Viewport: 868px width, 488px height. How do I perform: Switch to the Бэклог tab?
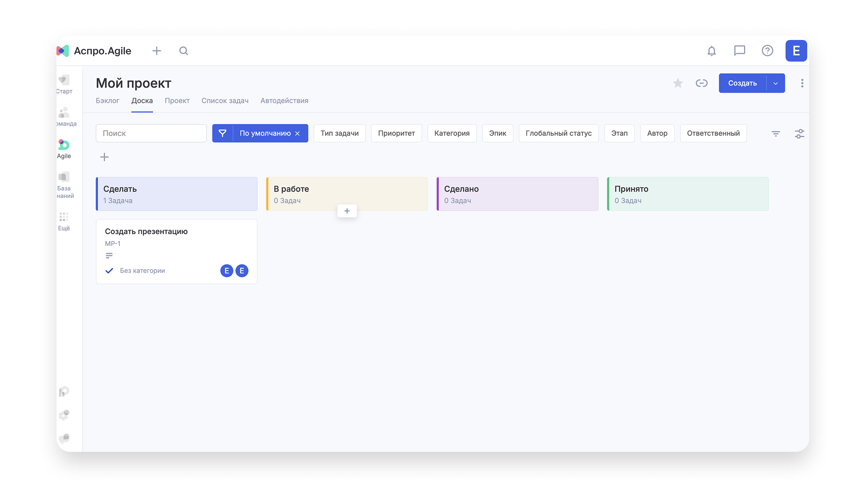[x=108, y=101]
